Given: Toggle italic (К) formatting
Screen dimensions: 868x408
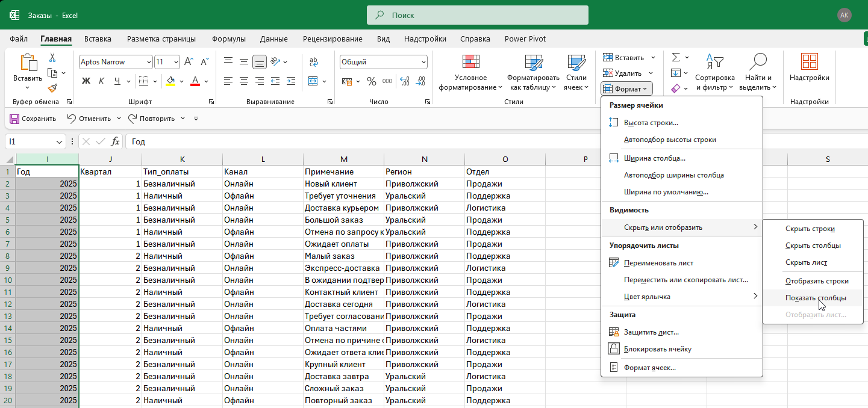Looking at the screenshot, I should tap(101, 81).
